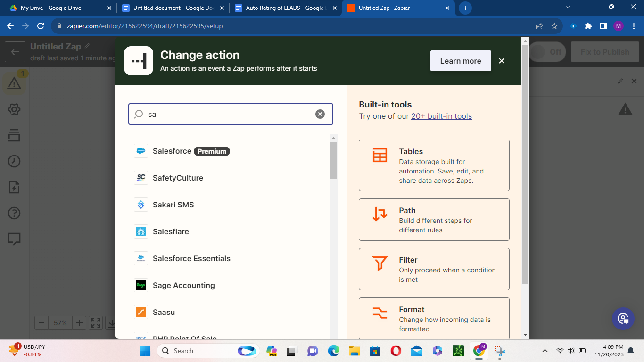Open a new browser tab
Viewport: 644px width, 362px height.
tap(465, 8)
